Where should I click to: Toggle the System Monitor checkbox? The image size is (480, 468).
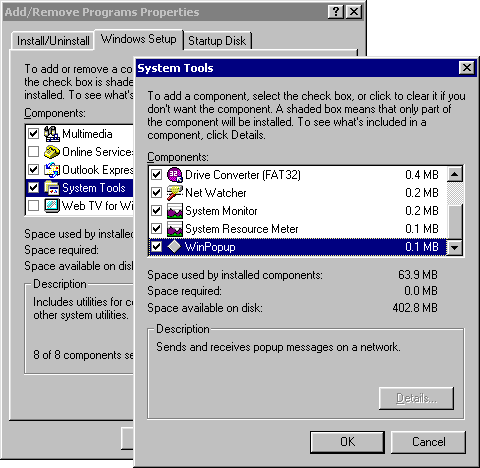pos(156,211)
